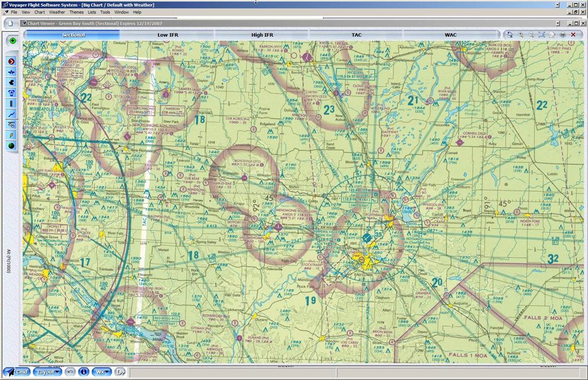Click the fit-to-window chart icon
The height and width of the screenshot is (380, 588).
click(x=541, y=35)
